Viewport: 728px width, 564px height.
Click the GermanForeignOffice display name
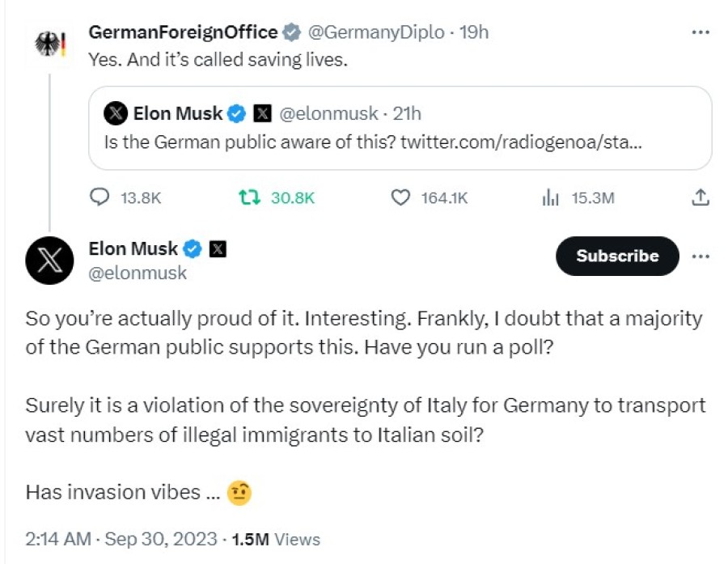183,33
